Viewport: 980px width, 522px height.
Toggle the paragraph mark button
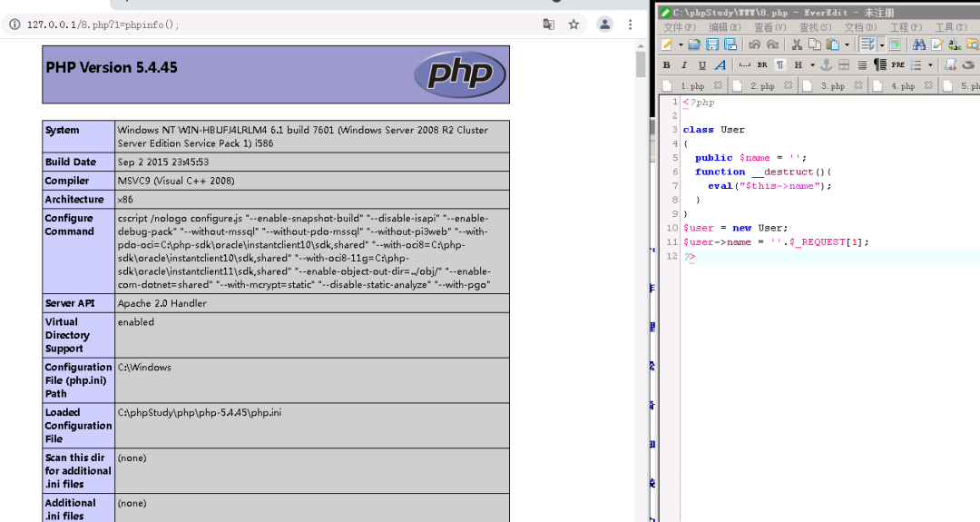pos(780,65)
